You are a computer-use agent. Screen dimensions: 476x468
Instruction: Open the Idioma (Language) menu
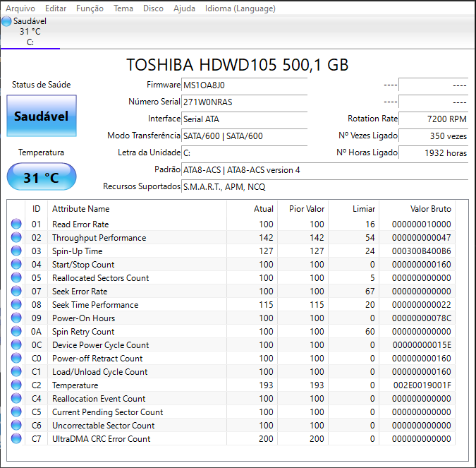240,8
